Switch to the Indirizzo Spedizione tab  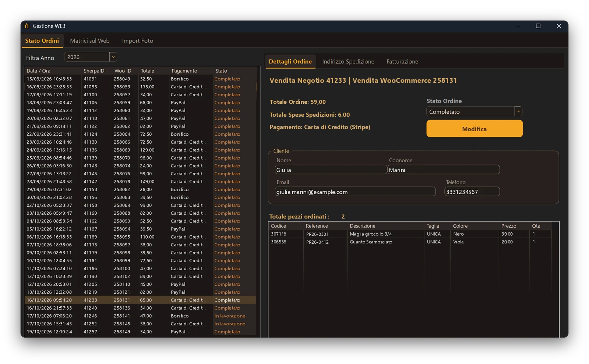[348, 61]
